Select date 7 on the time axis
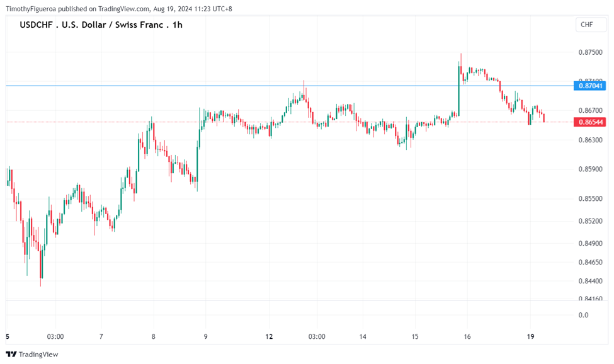This screenshot has height=364, width=614. click(x=101, y=337)
